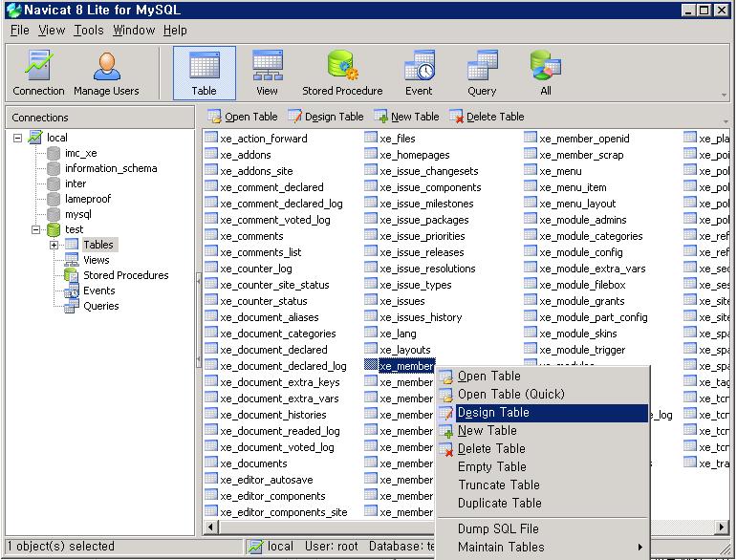Viewport: 737px width, 560px height.
Task: Select the xe_homepages table
Action: [x=414, y=155]
